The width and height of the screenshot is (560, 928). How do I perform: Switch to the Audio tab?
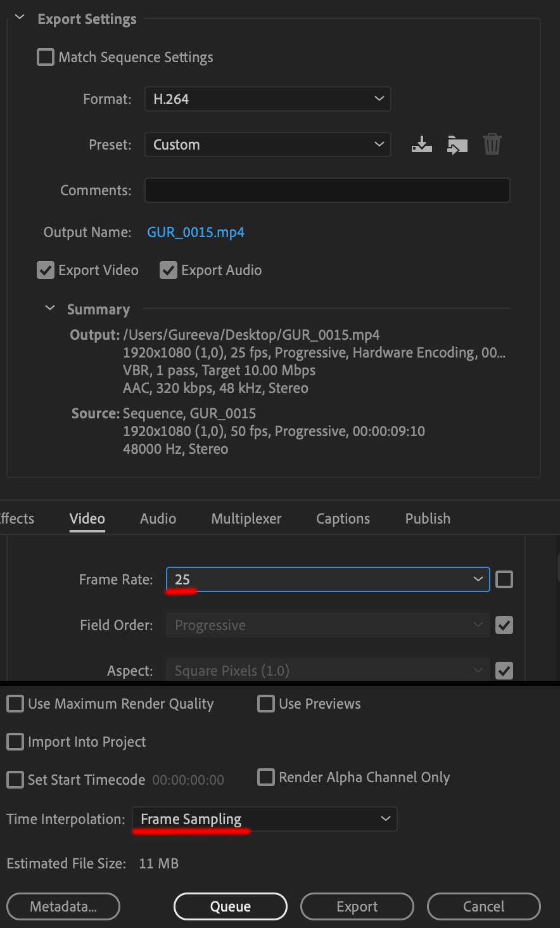pos(158,519)
